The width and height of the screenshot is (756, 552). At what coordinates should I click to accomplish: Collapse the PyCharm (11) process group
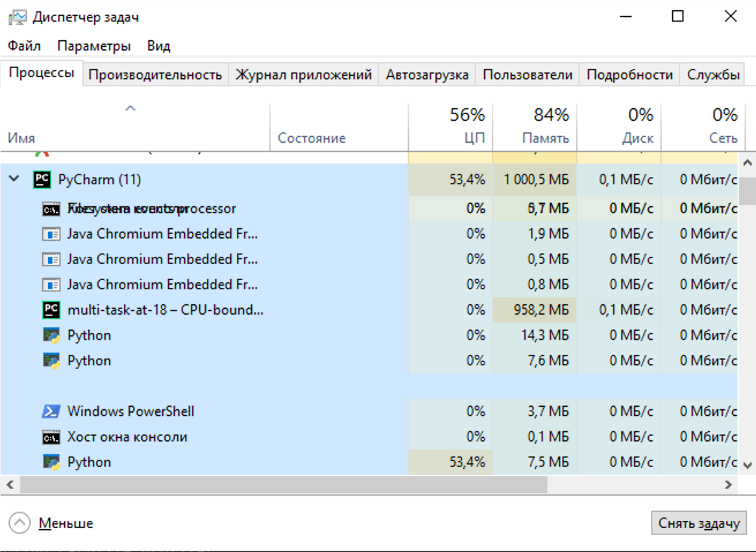tap(14, 179)
